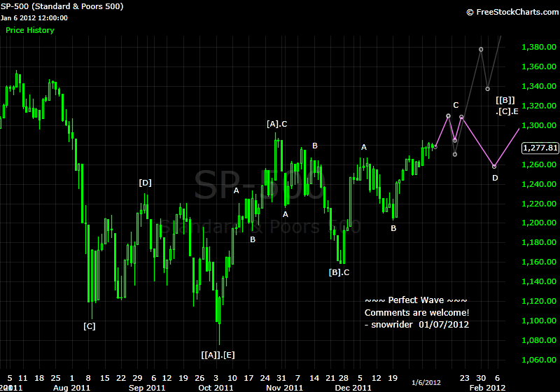This screenshot has width=560, height=392.
Task: Click the 1,180.00 price axis label
Action: [539, 243]
